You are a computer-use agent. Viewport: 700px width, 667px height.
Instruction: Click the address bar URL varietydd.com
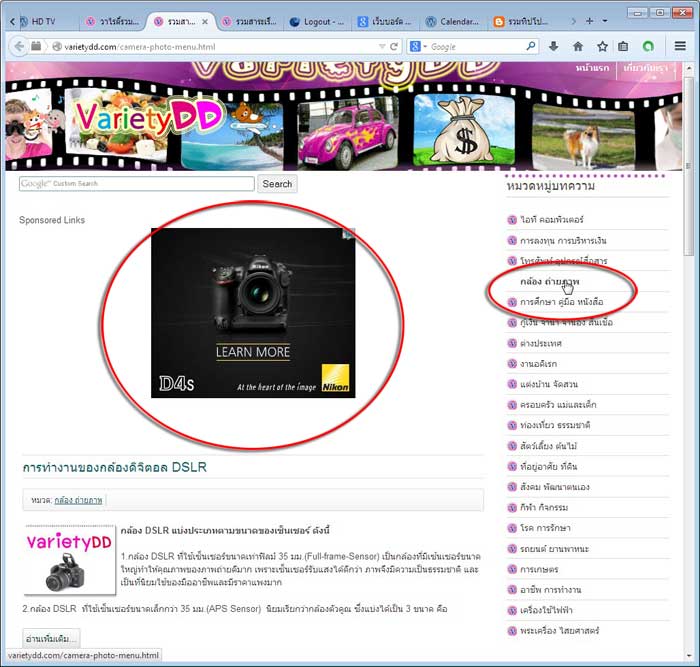click(x=140, y=46)
